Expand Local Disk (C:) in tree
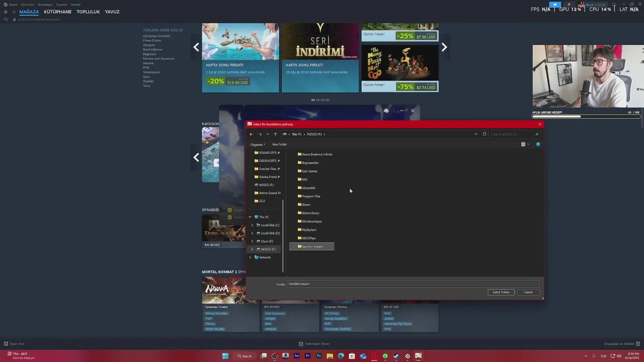Image resolution: width=644 pixels, height=362 pixels. (x=252, y=225)
